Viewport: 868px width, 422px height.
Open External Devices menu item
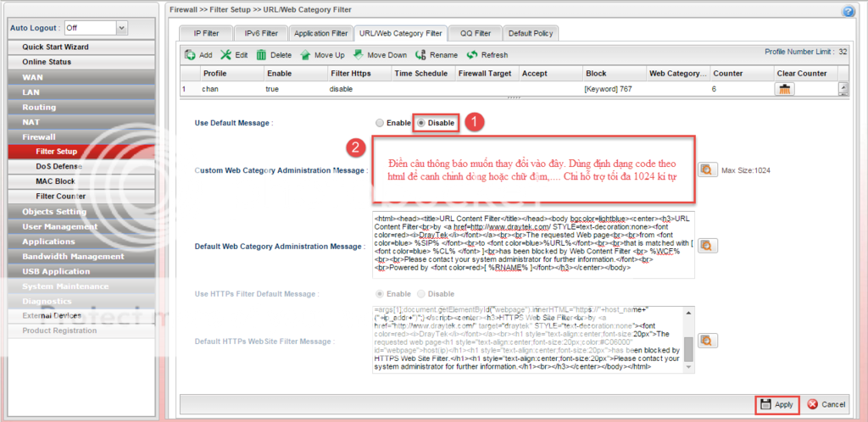[81, 316]
